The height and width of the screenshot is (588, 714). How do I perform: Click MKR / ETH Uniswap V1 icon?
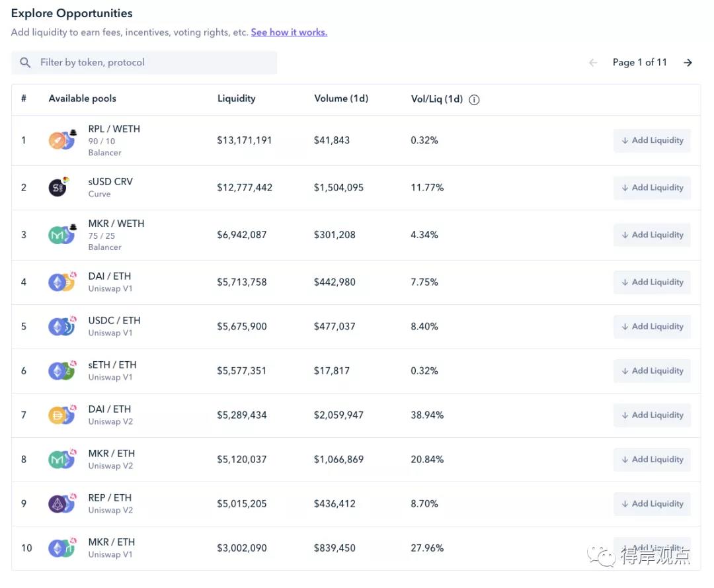pyautogui.click(x=62, y=548)
